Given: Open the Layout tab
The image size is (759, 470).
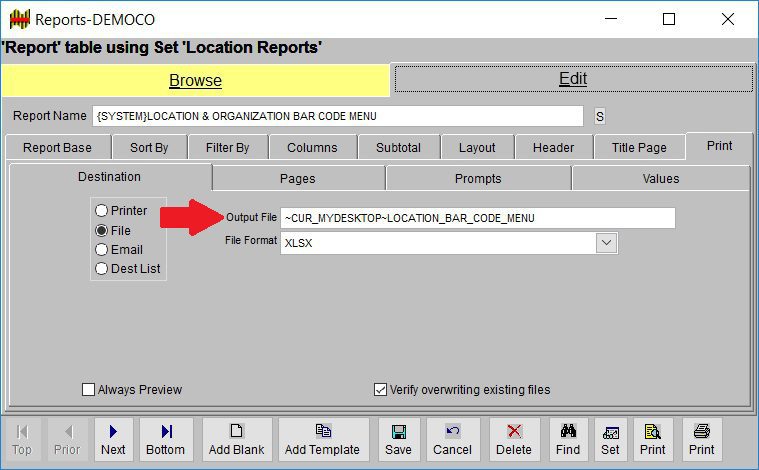Looking at the screenshot, I should click(x=477, y=148).
